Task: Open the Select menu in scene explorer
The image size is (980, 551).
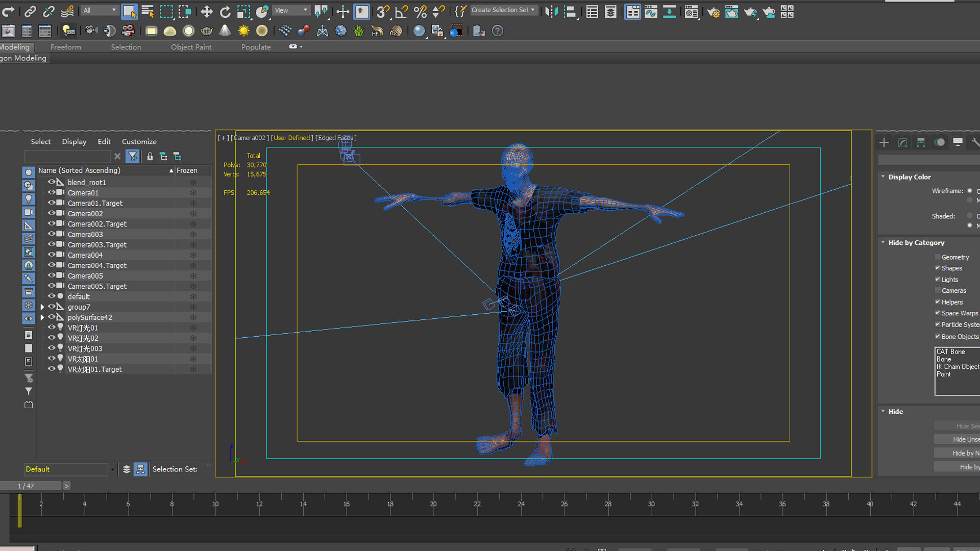Action: point(40,141)
